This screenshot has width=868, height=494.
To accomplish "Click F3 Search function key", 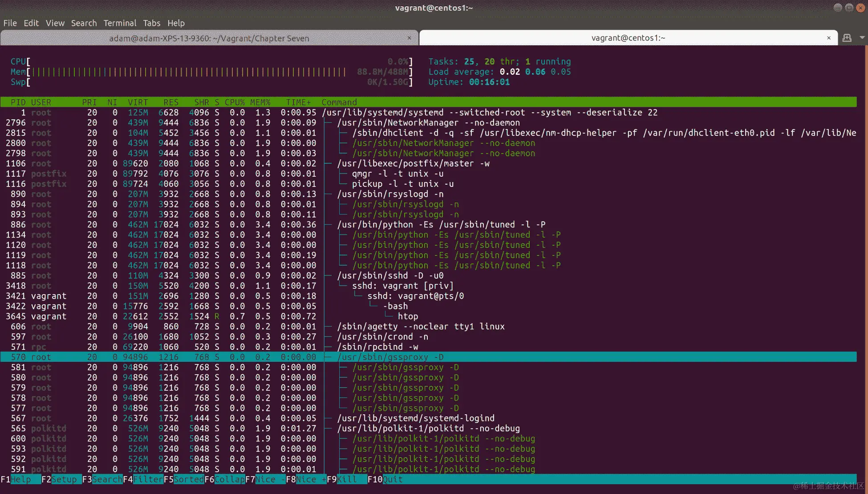I will 107,479.
